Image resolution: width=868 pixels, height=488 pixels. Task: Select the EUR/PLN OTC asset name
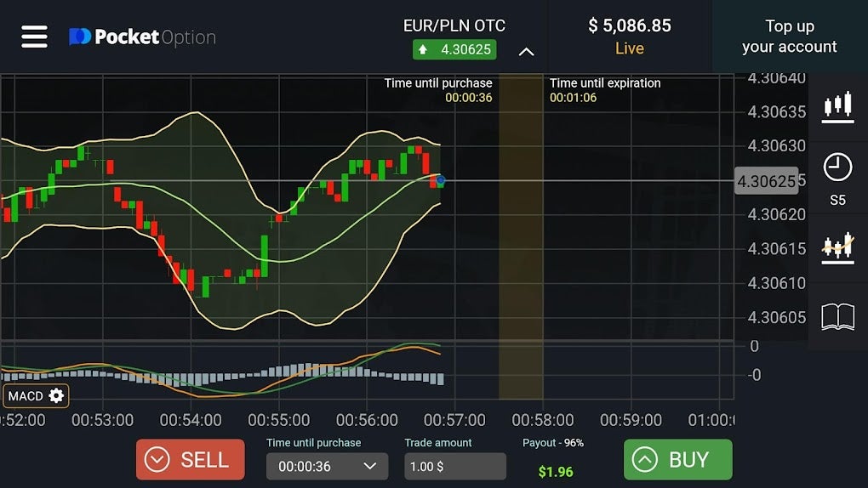(x=454, y=26)
